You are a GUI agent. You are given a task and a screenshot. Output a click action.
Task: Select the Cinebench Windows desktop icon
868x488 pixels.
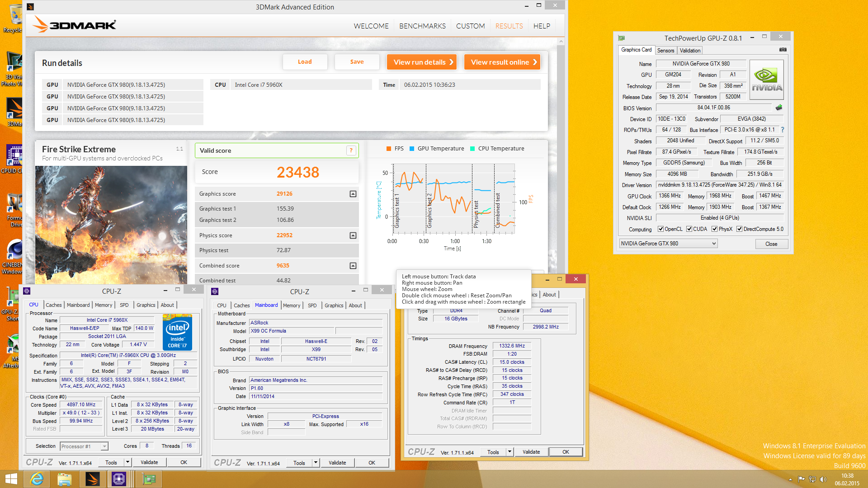click(x=13, y=257)
